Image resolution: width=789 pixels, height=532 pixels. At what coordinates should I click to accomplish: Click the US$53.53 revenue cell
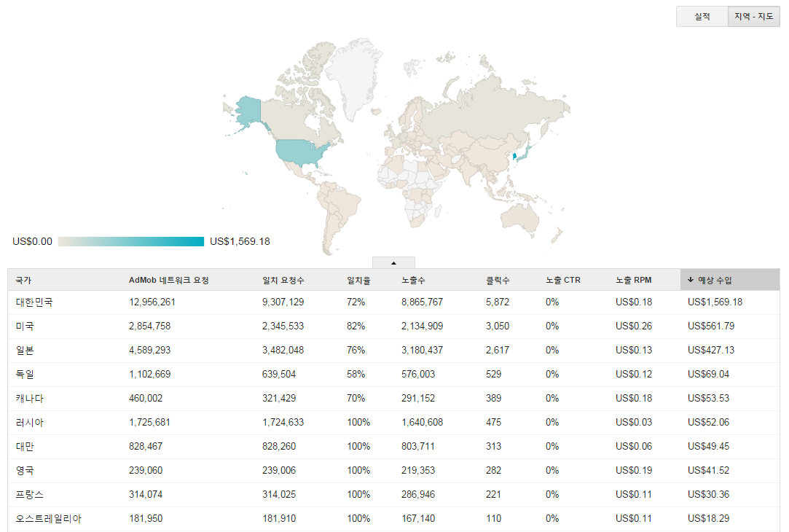click(x=708, y=399)
